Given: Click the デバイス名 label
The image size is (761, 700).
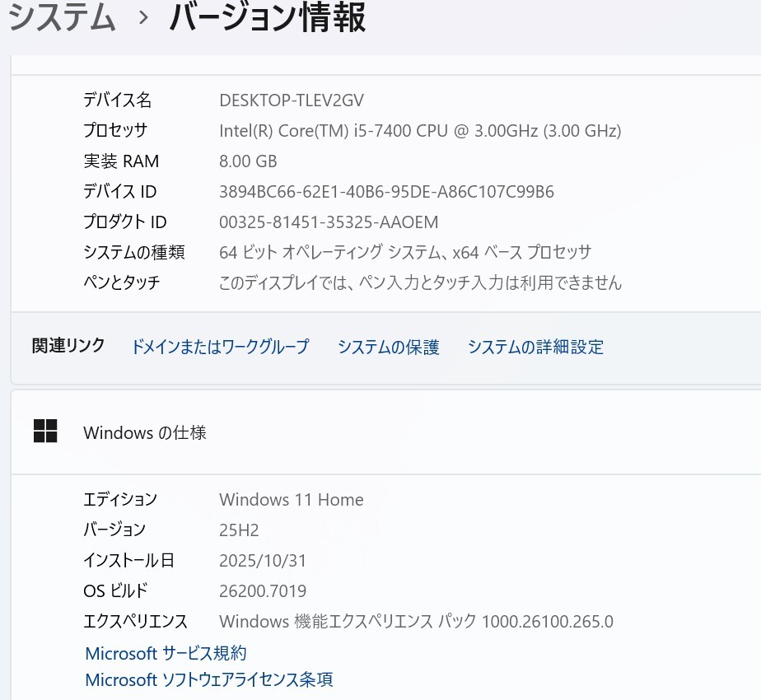Looking at the screenshot, I should [x=117, y=100].
